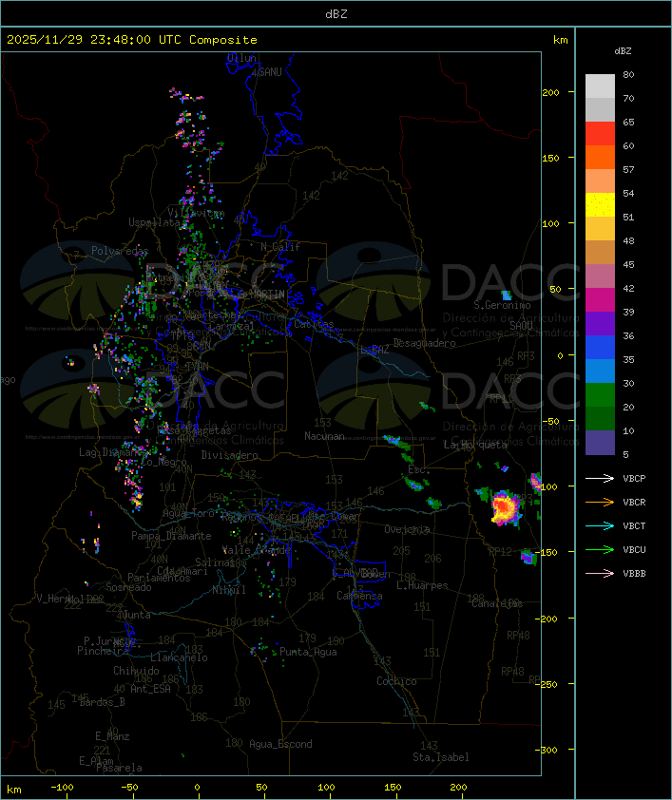The width and height of the screenshot is (672, 800).
Task: Click the N_Calif place label
Action: pos(280,247)
